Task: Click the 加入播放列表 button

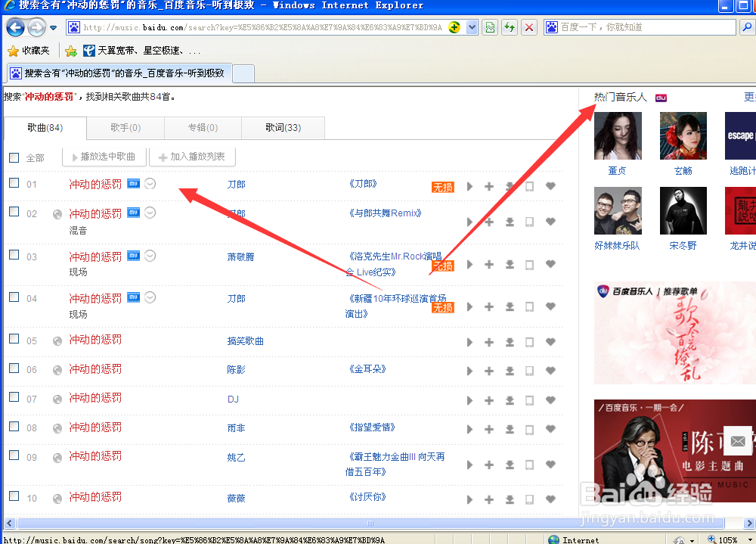Action: point(192,157)
